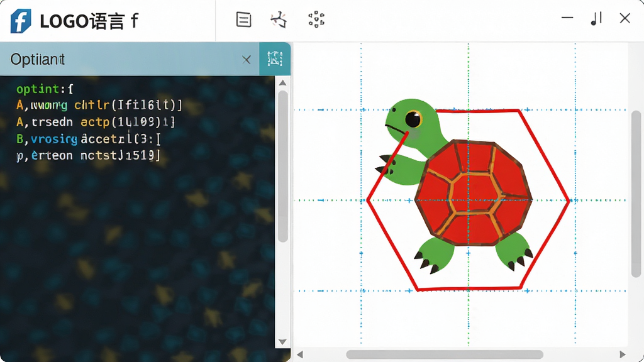Click the horizontal scrollbar thumb under canvas
This screenshot has width=644, height=362.
445,354
